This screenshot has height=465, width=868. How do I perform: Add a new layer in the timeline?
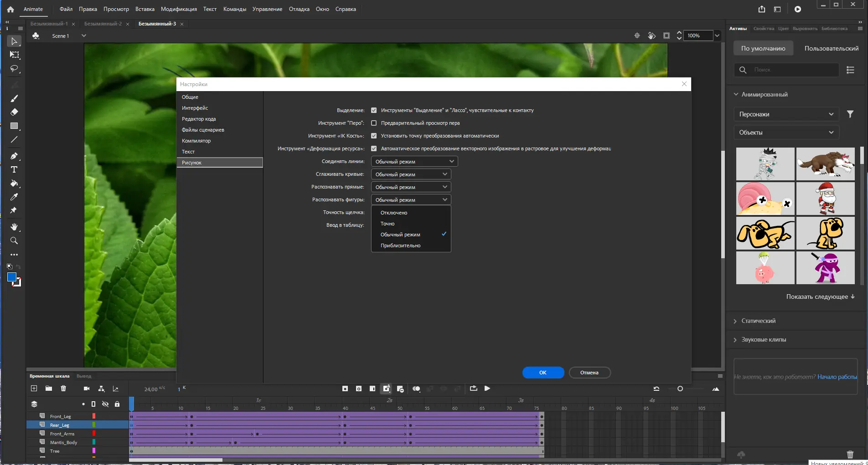coord(34,388)
